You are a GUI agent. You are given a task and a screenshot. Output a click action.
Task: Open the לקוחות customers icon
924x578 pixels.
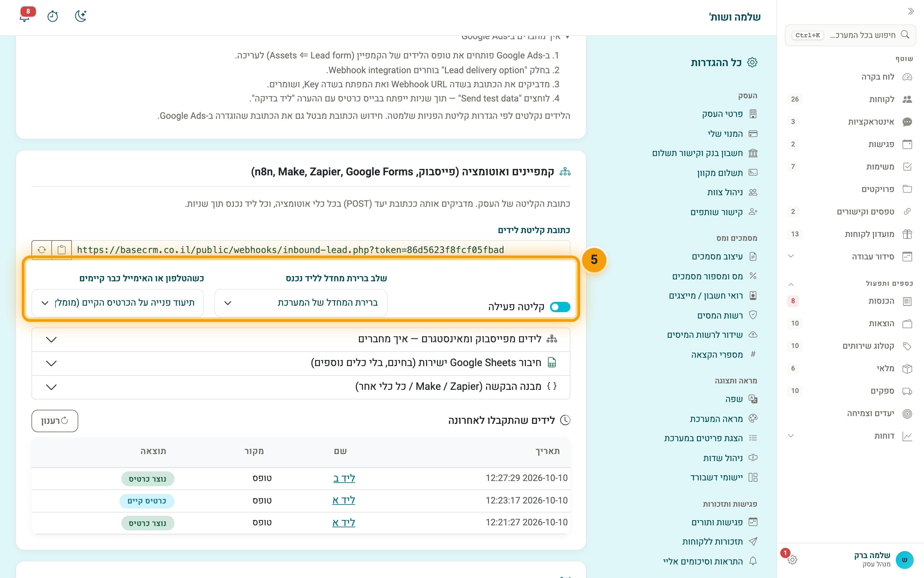point(907,100)
